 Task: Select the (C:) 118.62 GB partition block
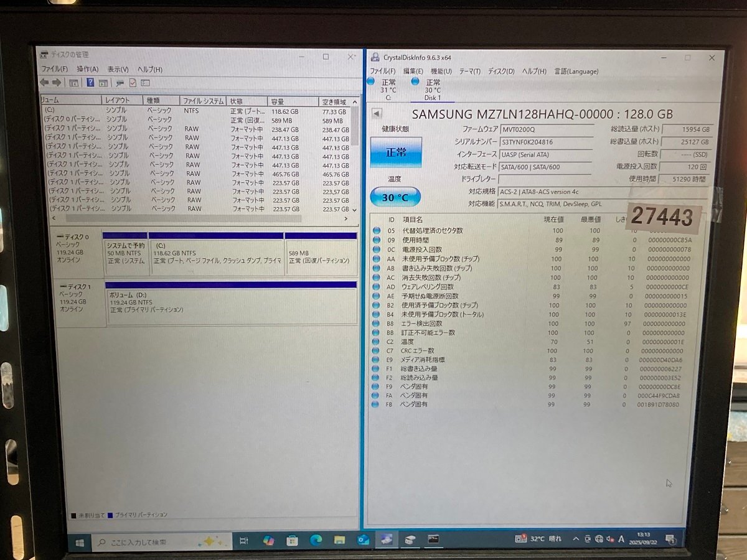tap(217, 254)
